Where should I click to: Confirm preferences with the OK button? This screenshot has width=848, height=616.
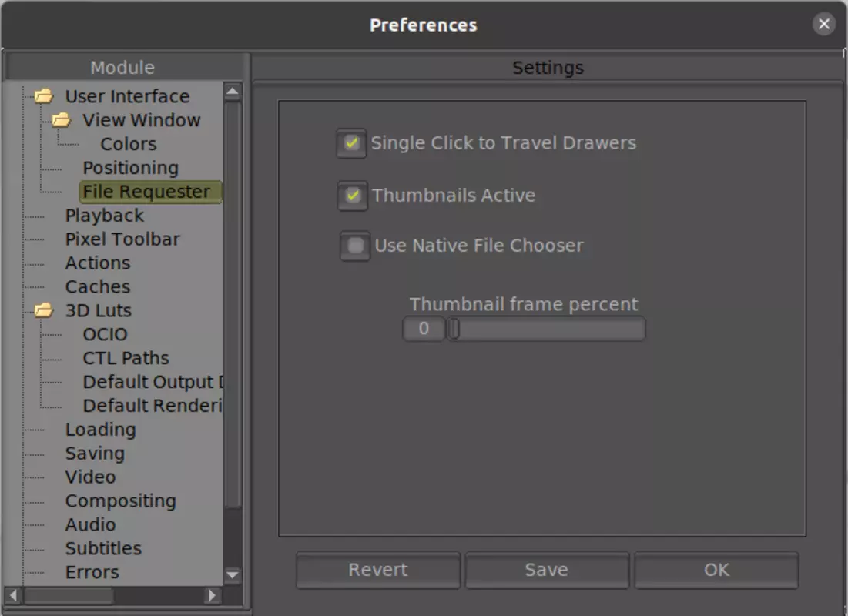click(716, 570)
